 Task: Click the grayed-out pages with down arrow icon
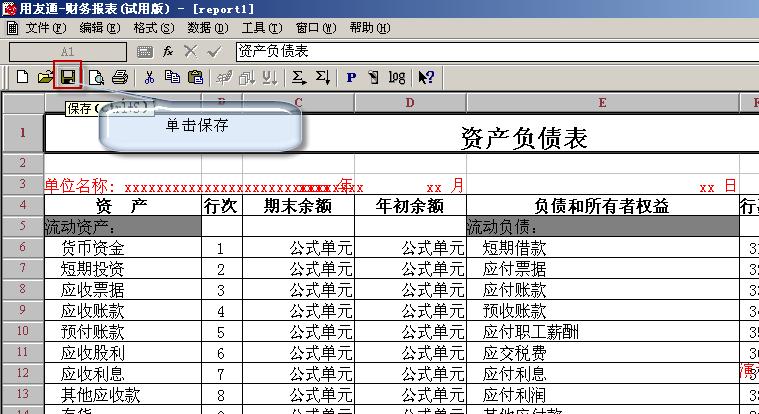point(247,77)
